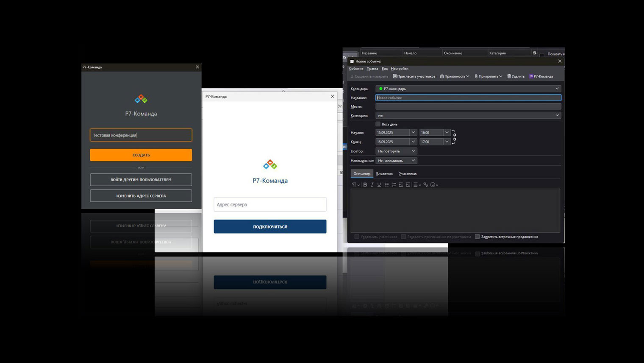Open the Настройки menu
Image resolution: width=644 pixels, height=363 pixels.
(x=400, y=69)
